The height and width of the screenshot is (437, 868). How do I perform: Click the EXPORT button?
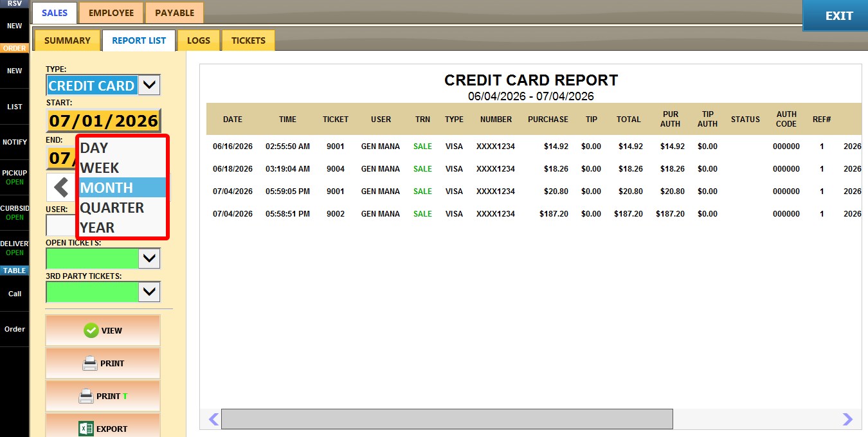(x=103, y=427)
